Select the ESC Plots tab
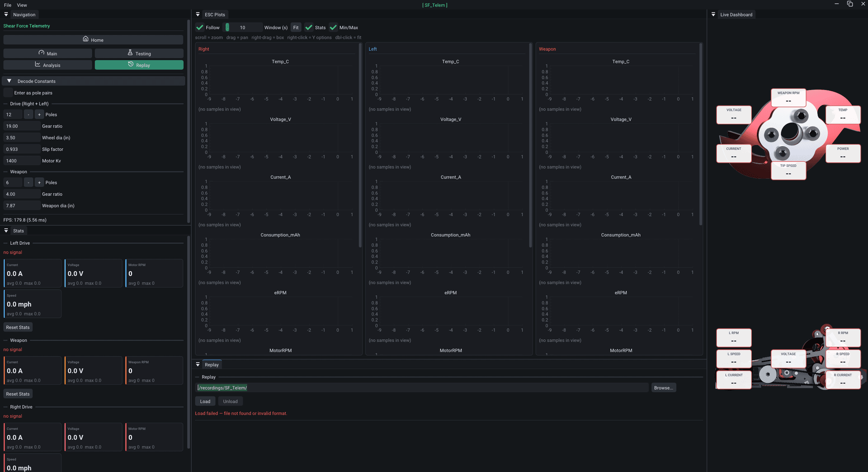This screenshot has width=868, height=472. [215, 14]
